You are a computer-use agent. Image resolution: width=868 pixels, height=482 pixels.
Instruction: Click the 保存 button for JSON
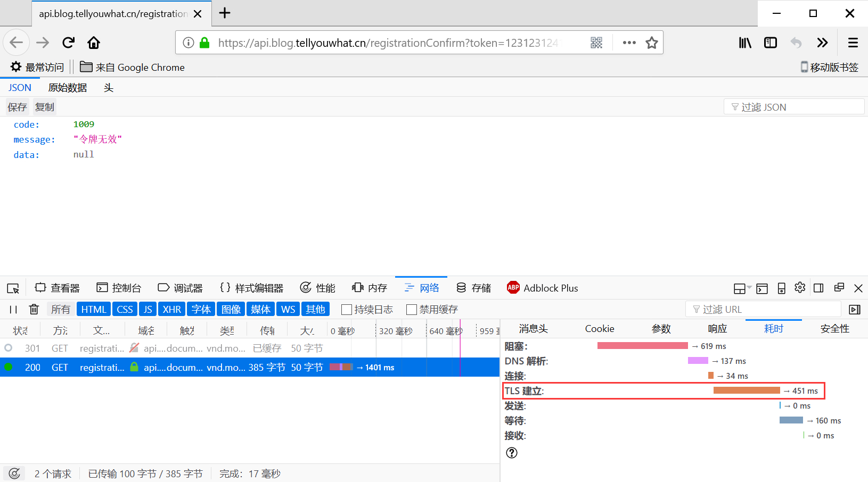click(17, 107)
